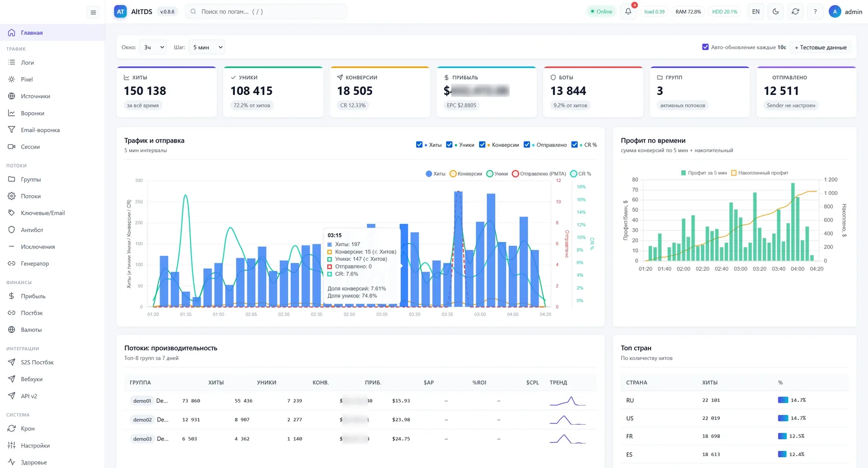The image size is (868, 468).
Task: Open notifications bell icon
Action: point(628,11)
